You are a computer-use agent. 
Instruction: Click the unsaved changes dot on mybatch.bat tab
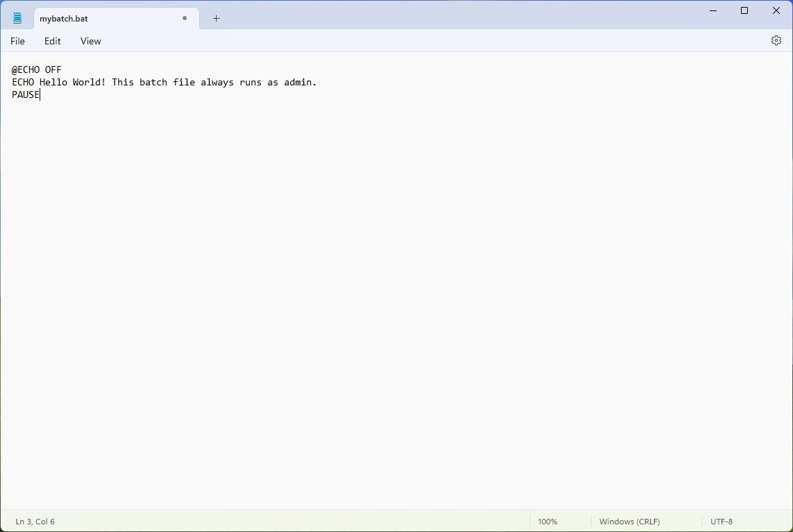click(x=184, y=18)
